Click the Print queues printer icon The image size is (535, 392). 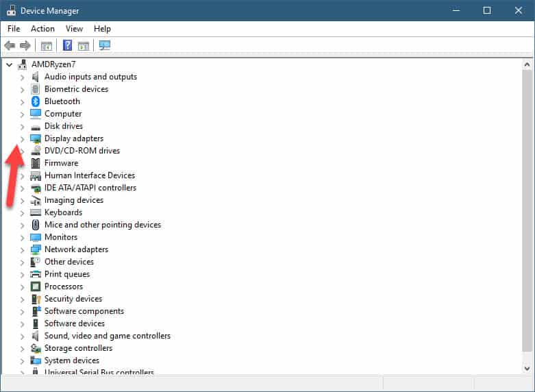coord(36,274)
